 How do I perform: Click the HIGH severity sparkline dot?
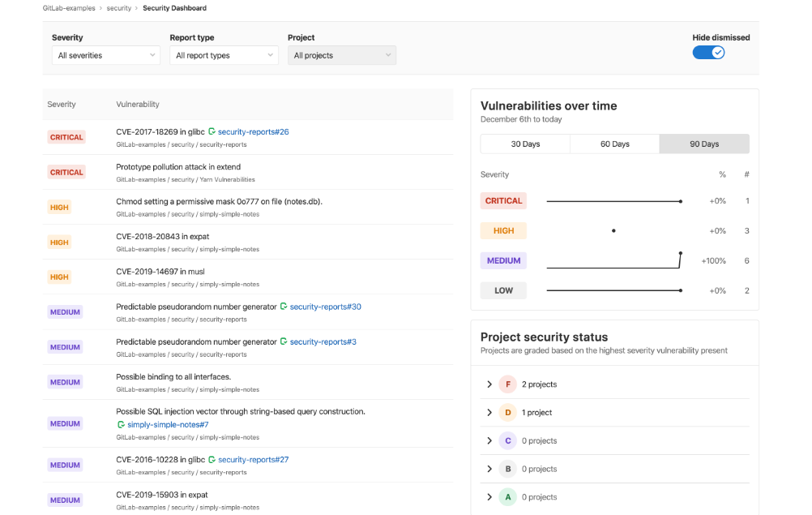(613, 230)
